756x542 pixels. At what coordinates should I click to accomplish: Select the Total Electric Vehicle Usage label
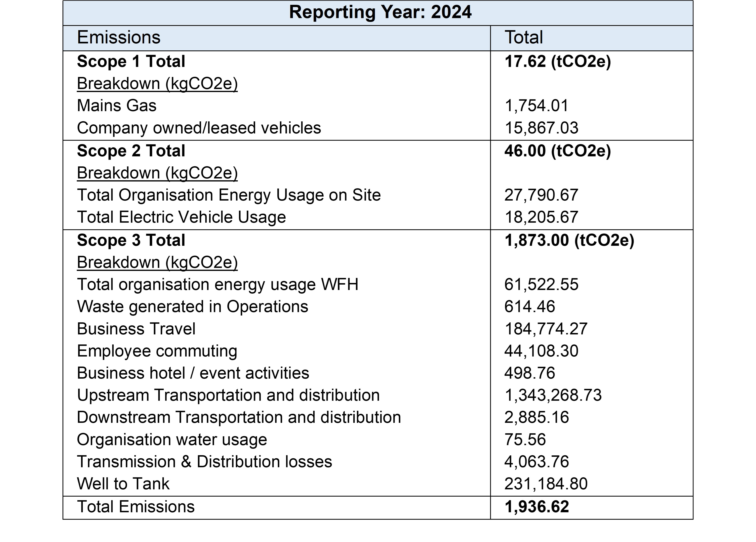coord(181,217)
